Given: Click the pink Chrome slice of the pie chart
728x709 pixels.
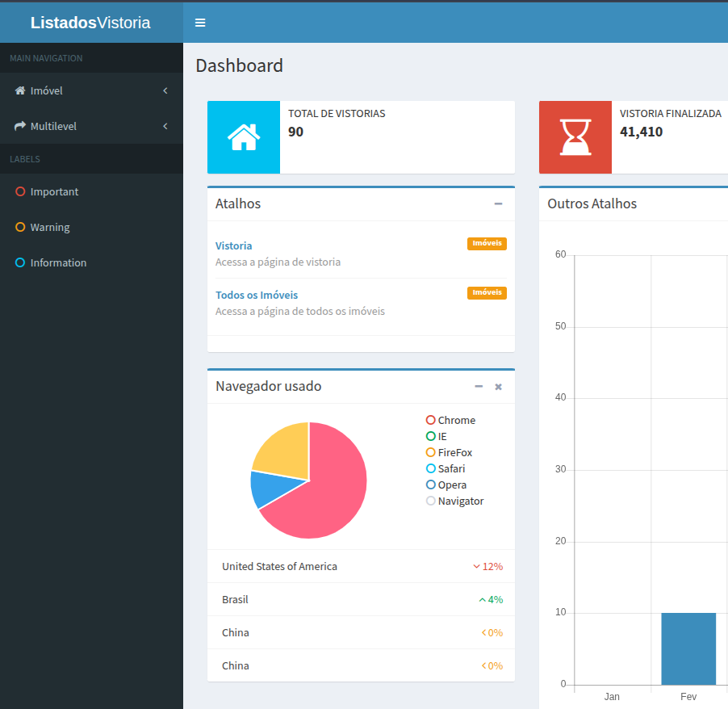Looking at the screenshot, I should point(335,480).
